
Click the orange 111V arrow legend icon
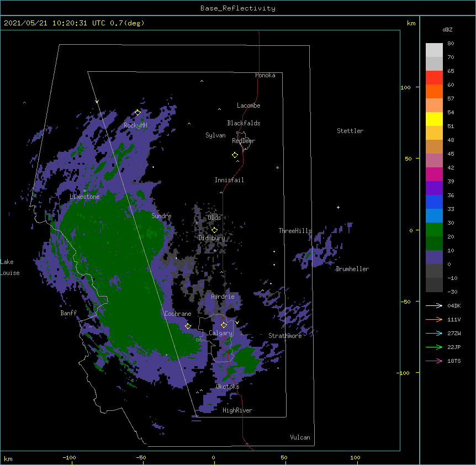click(x=434, y=319)
